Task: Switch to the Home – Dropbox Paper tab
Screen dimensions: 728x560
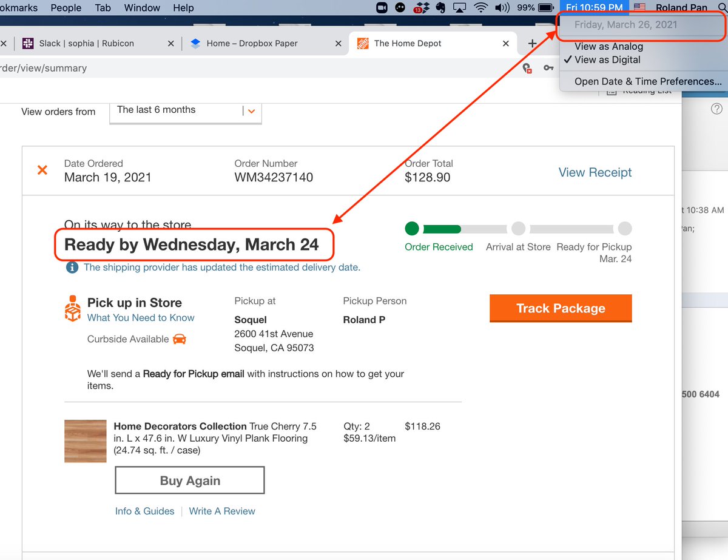Action: (x=265, y=43)
